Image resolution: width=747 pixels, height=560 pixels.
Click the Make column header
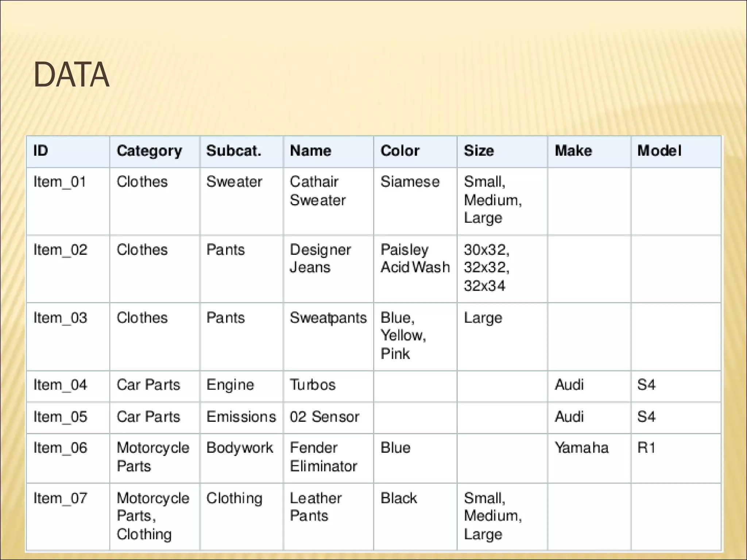point(573,151)
